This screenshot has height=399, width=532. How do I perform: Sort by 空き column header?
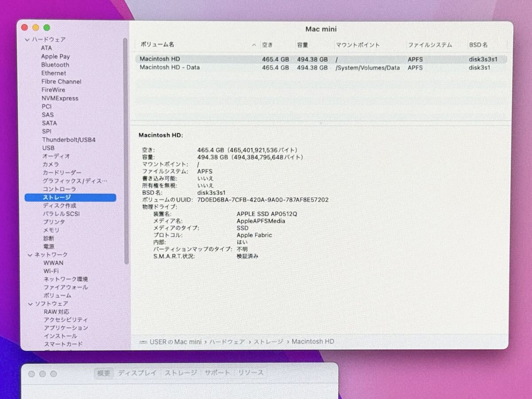pyautogui.click(x=267, y=45)
